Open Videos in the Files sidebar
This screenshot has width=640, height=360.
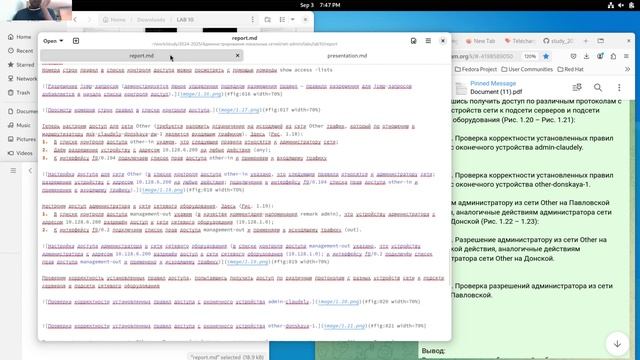[x=20, y=153]
